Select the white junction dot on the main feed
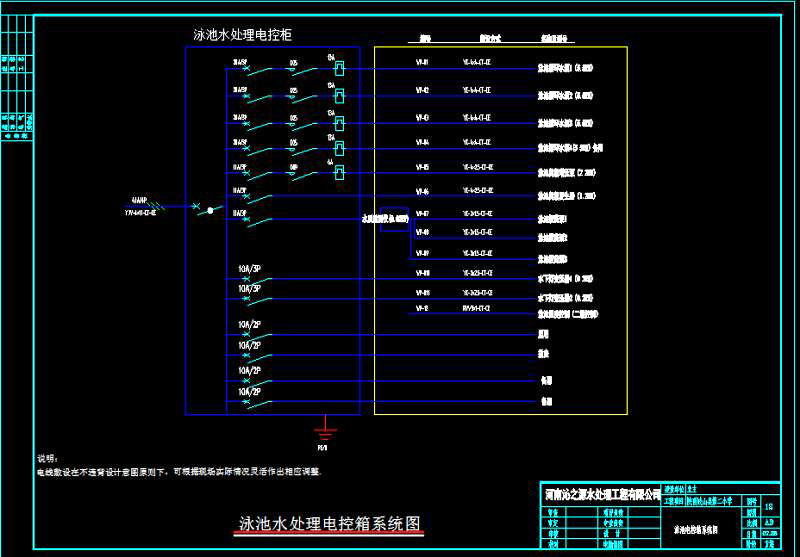 pyautogui.click(x=210, y=211)
